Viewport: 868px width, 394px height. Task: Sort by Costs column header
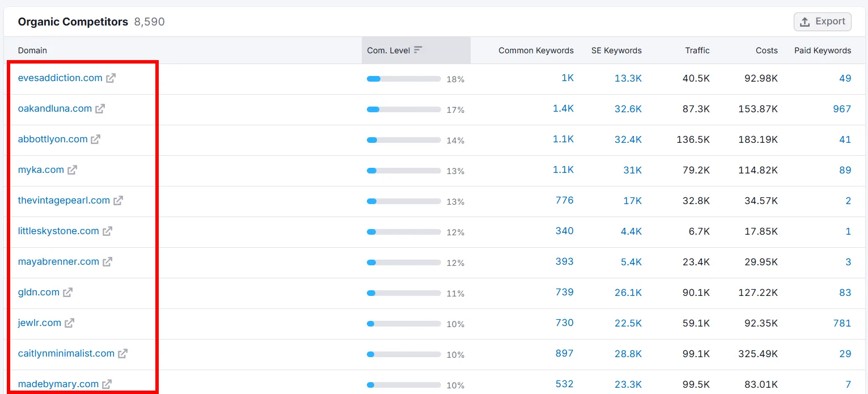pyautogui.click(x=767, y=50)
